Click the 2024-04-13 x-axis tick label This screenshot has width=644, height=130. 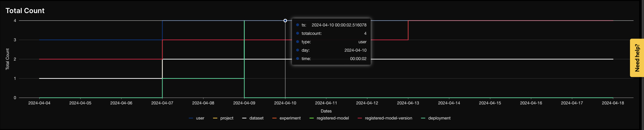pyautogui.click(x=408, y=103)
